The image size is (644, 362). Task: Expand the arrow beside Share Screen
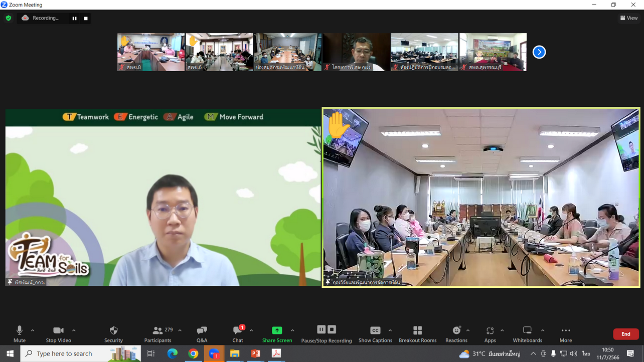pyautogui.click(x=292, y=330)
